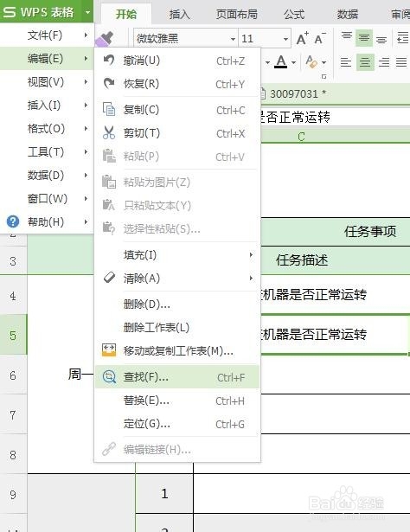
Task: Open the font name 微软雅黑 dropdown
Action: 233,39
